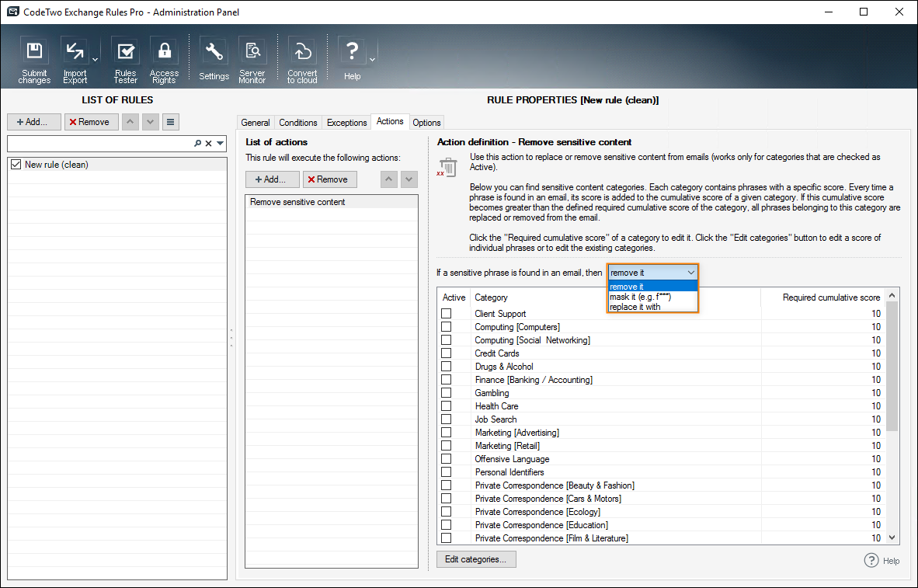Enable the Gambling category checkbox
This screenshot has width=918, height=588.
447,393
